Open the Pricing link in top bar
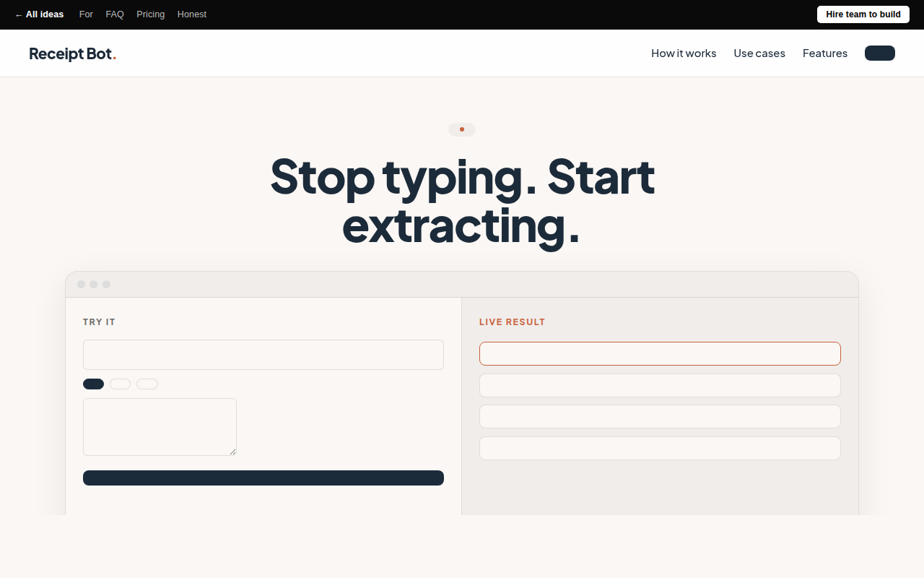924x578 pixels. pos(150,14)
